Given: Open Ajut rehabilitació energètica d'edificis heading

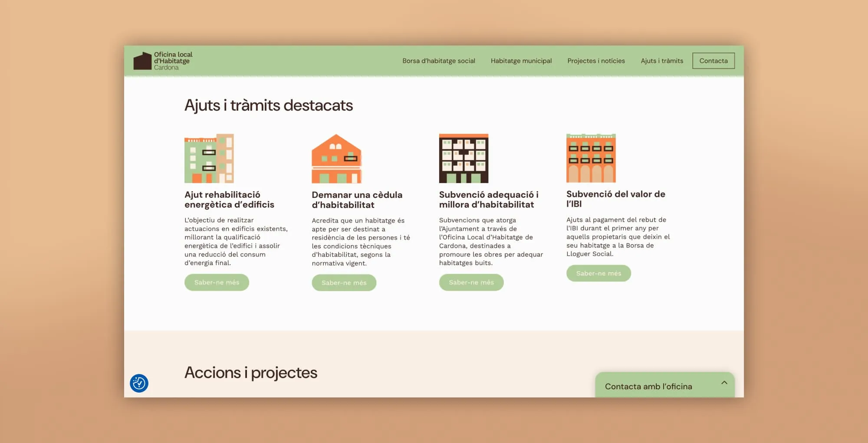Looking at the screenshot, I should click(229, 200).
